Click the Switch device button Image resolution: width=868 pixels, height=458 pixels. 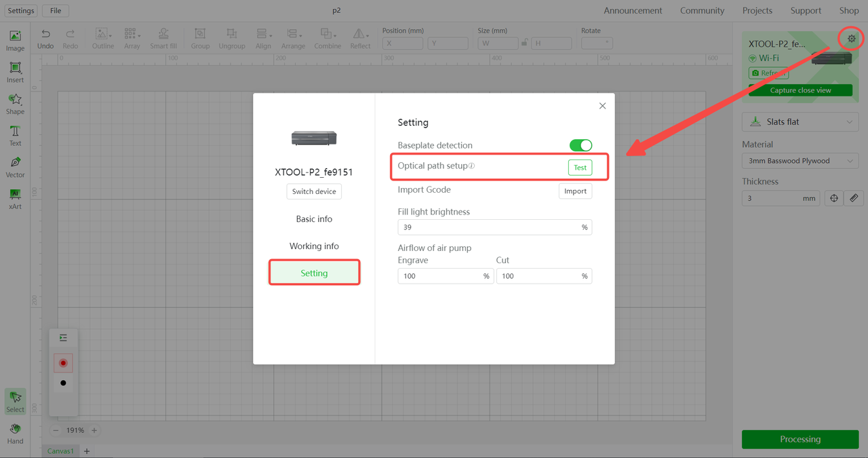click(314, 191)
